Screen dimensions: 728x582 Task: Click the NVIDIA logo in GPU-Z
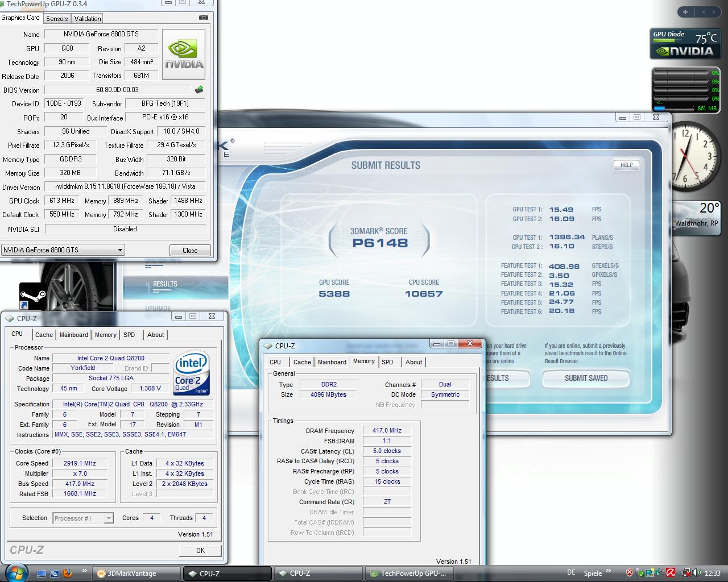coord(184,54)
